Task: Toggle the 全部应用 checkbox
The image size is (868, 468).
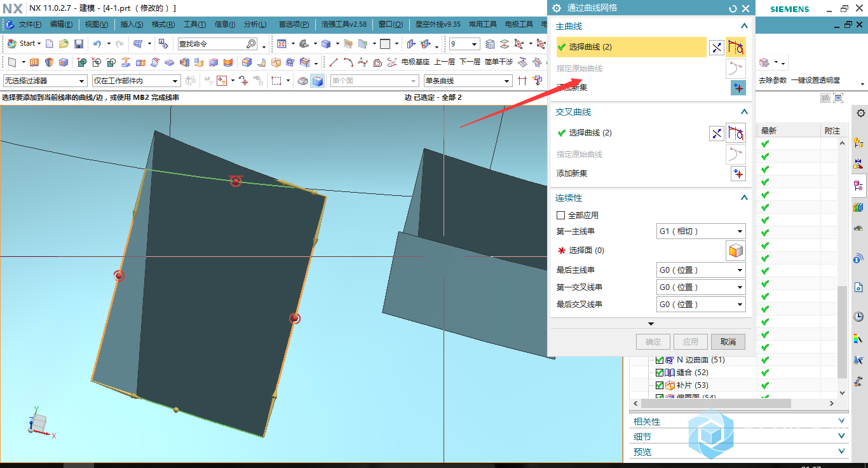Action: (560, 216)
